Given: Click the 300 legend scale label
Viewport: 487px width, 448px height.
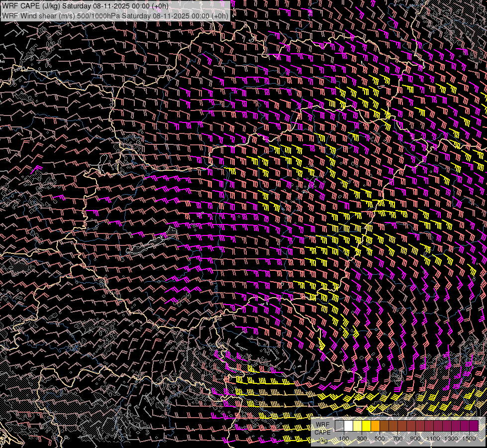Looking at the screenshot, I should click(x=362, y=439).
